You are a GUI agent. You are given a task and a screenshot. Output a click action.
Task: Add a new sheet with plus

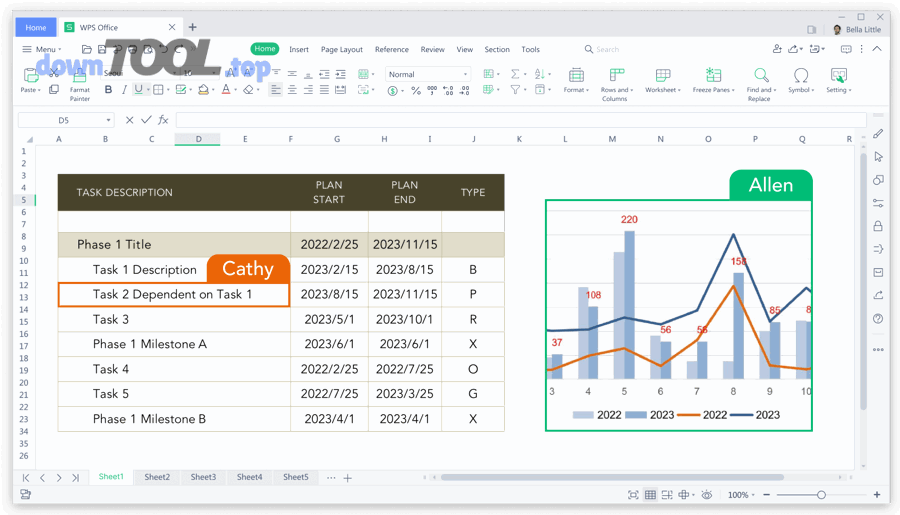pyautogui.click(x=347, y=478)
